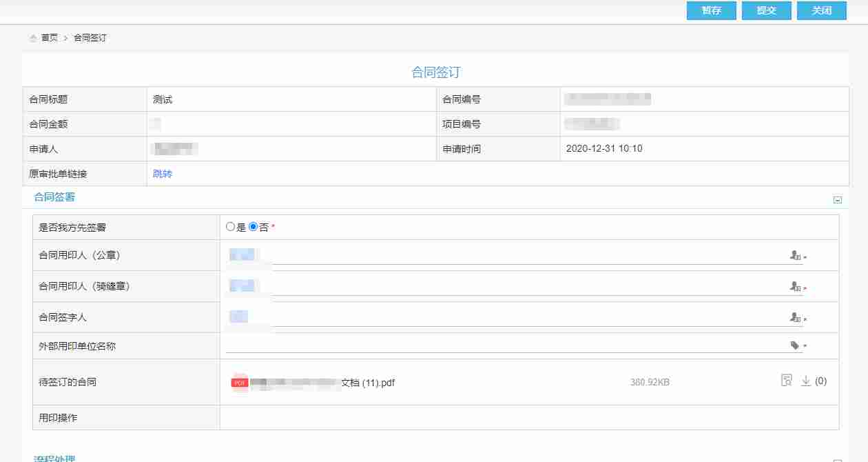
Task: Open the 文档 (11).pdf file name
Action: (x=368, y=383)
